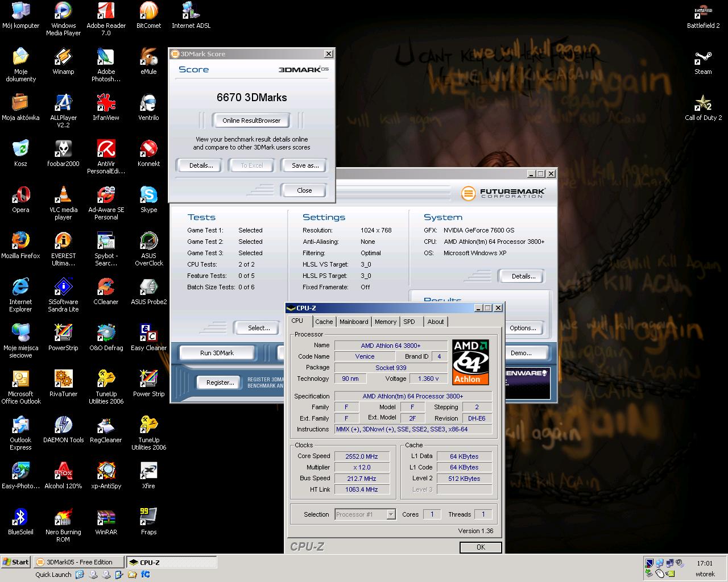
Task: Open Call of Duty 2 shortcut
Action: pyautogui.click(x=703, y=108)
